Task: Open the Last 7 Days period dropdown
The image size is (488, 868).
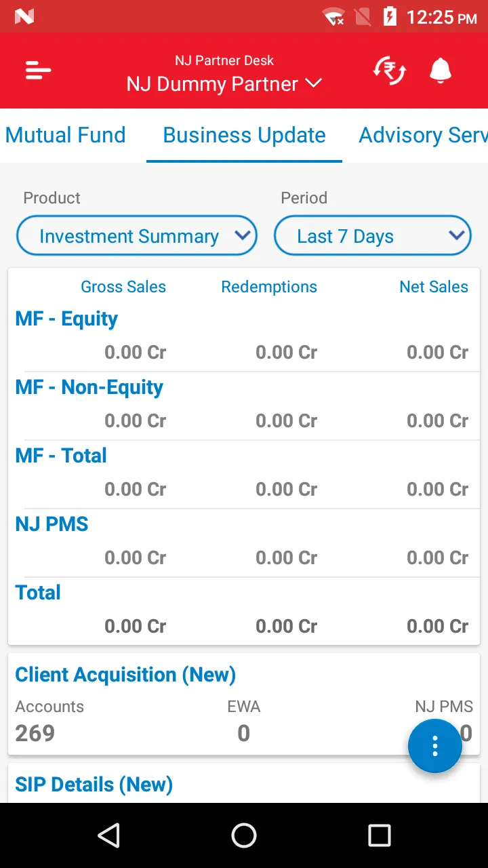Action: pyautogui.click(x=372, y=236)
